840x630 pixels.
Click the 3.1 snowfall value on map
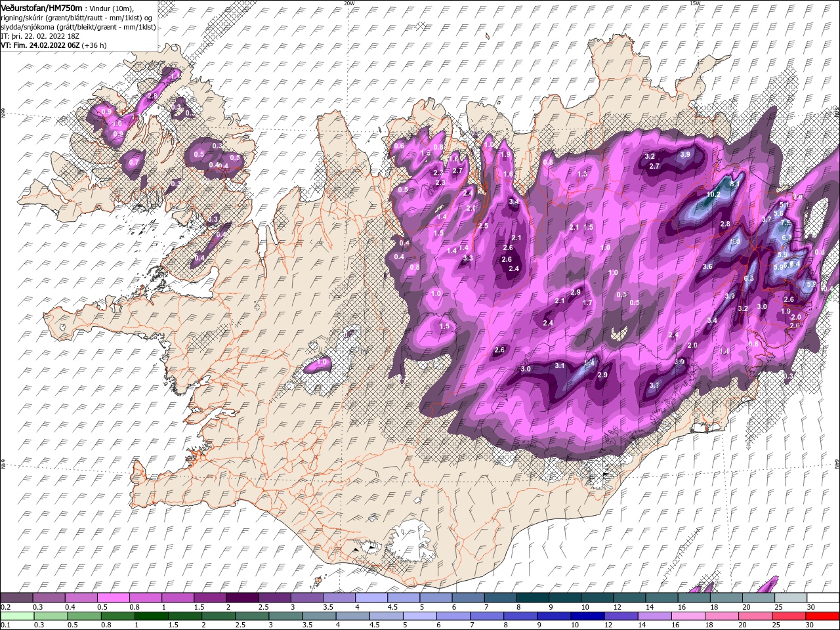[560, 366]
